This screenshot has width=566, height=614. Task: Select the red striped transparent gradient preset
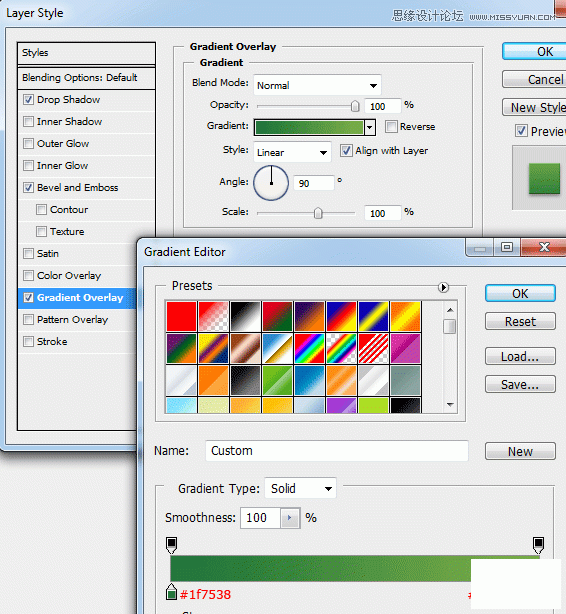373,349
